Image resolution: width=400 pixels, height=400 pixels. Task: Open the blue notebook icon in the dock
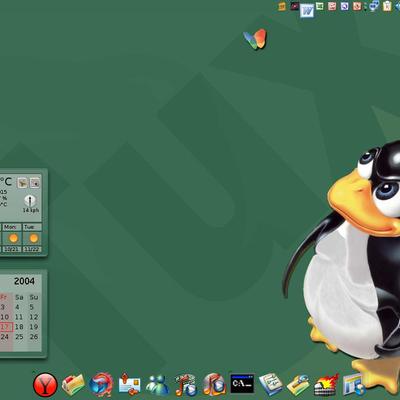[x=271, y=384]
